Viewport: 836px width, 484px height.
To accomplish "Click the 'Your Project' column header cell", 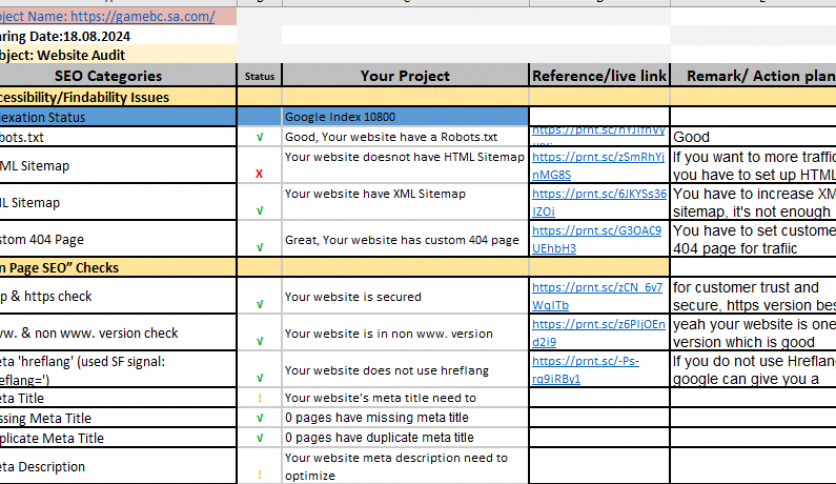I will (x=404, y=76).
